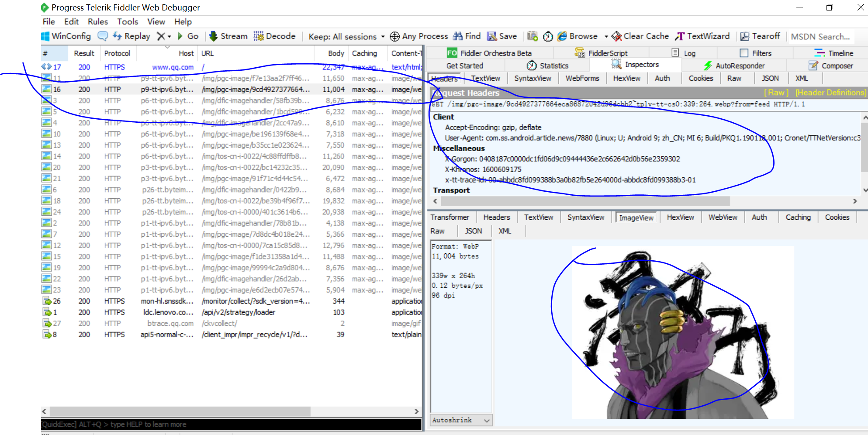Click Clear Cache icon
This screenshot has width=868, height=435.
coord(616,36)
